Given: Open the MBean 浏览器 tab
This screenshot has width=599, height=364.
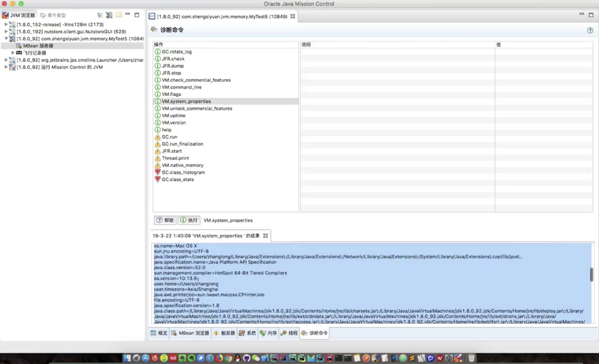Looking at the screenshot, I should click(x=190, y=333).
